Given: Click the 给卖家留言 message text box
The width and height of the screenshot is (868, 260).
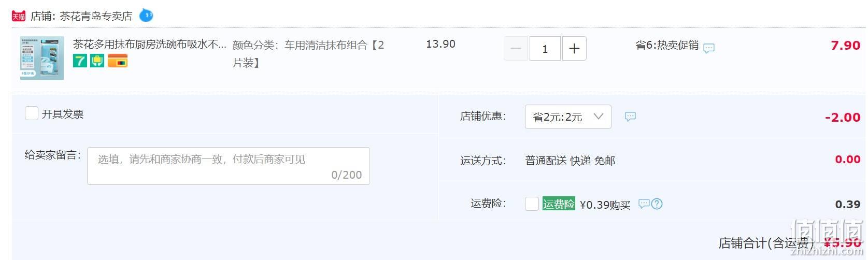Looking at the screenshot, I should pos(229,166).
